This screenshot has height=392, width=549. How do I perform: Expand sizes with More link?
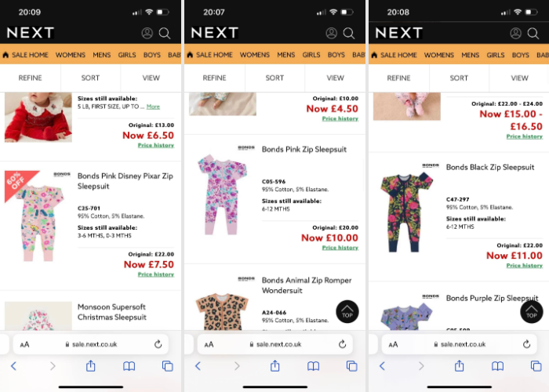tap(153, 107)
